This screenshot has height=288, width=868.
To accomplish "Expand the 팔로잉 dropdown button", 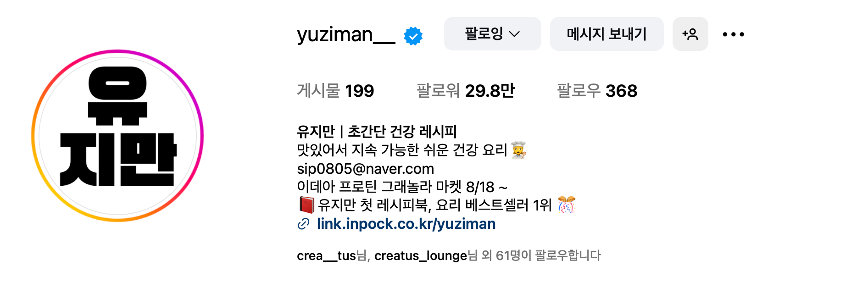I will 492,34.
